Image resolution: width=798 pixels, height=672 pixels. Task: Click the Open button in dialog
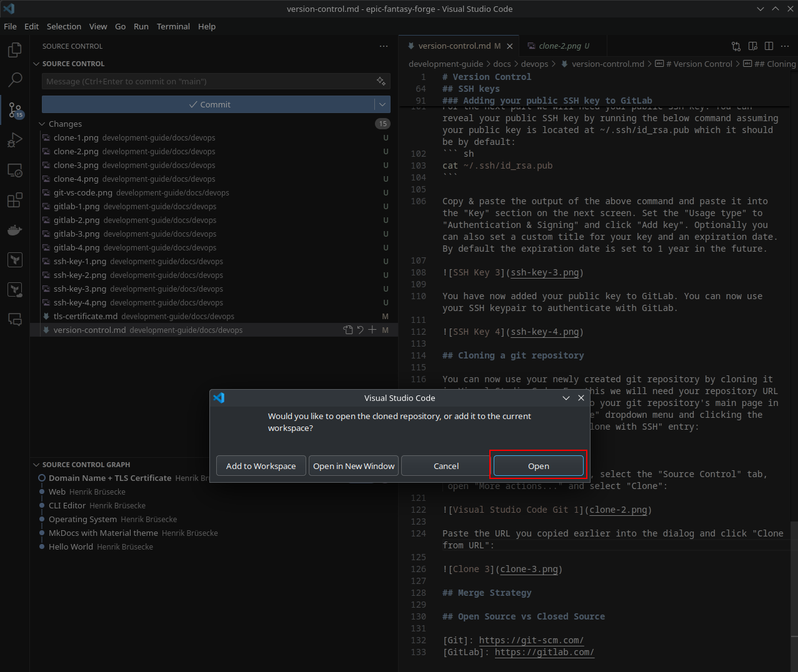(539, 466)
